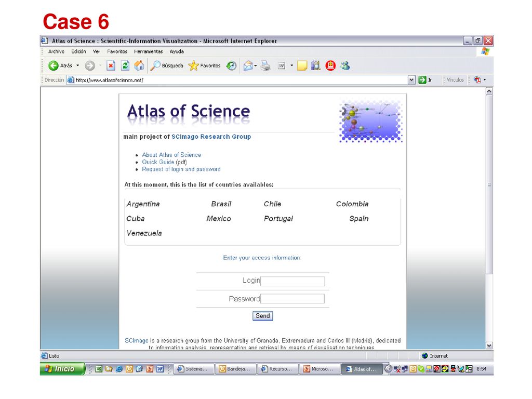Select Venezuela in country list
532x399 pixels.
pos(144,233)
